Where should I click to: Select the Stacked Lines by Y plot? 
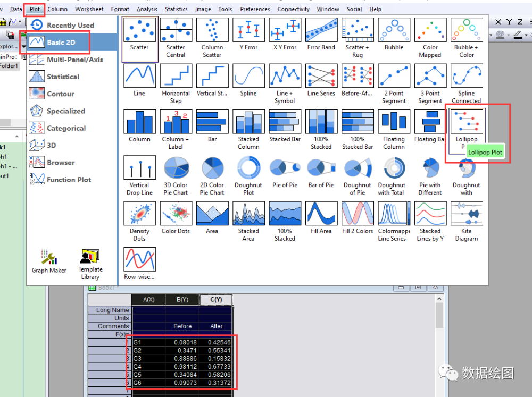pos(430,213)
